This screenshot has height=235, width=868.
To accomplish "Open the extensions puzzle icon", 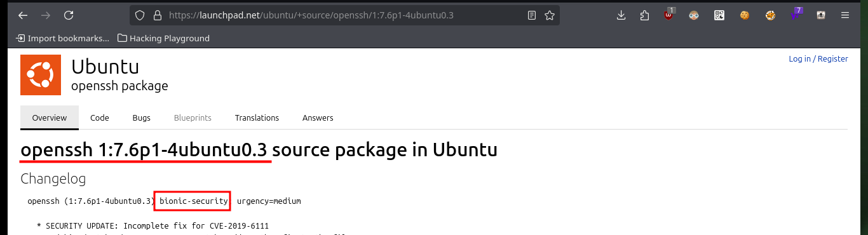I will coord(645,15).
